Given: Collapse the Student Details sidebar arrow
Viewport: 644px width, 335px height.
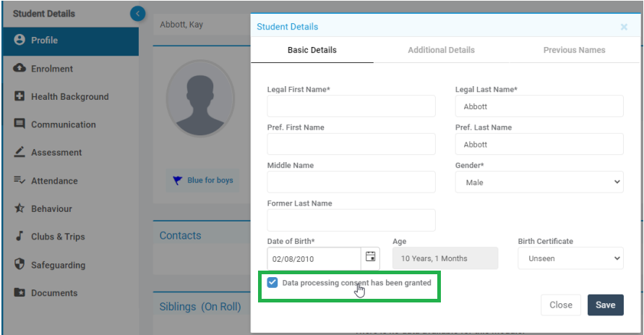Looking at the screenshot, I should coord(137,14).
